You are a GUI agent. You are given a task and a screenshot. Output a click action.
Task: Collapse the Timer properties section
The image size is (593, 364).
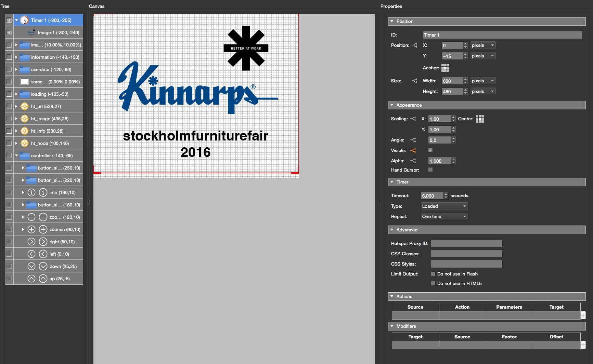tap(392, 182)
